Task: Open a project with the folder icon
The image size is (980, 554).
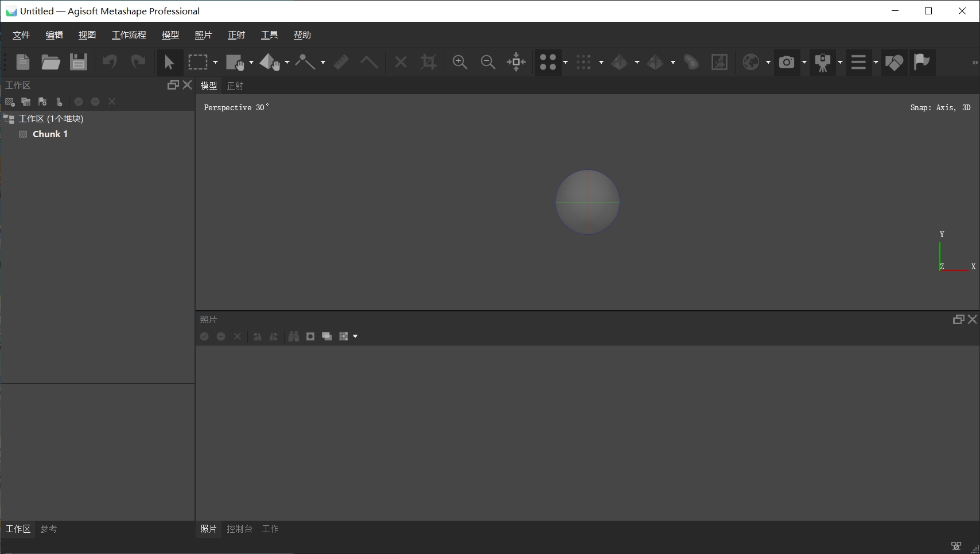Action: [x=50, y=62]
